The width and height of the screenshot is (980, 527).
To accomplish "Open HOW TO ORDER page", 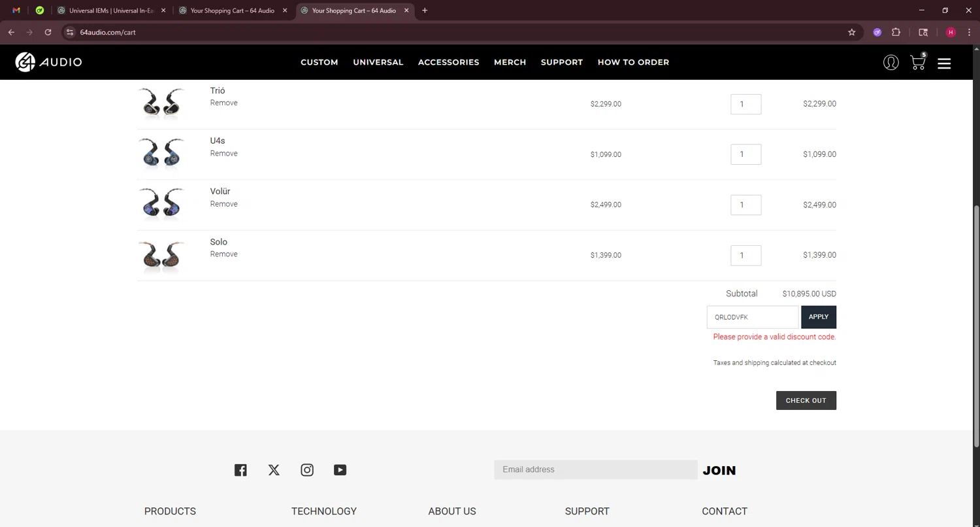I will click(x=633, y=62).
